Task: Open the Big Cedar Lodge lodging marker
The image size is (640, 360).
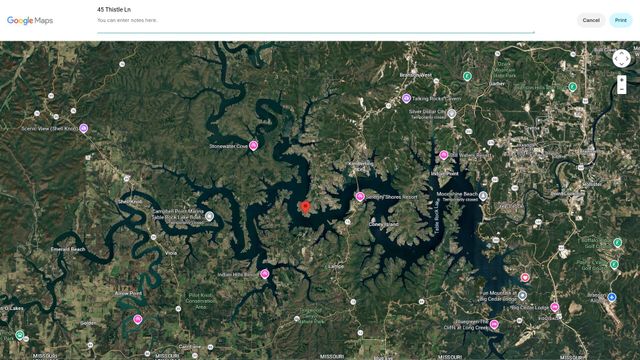Action: (554, 307)
